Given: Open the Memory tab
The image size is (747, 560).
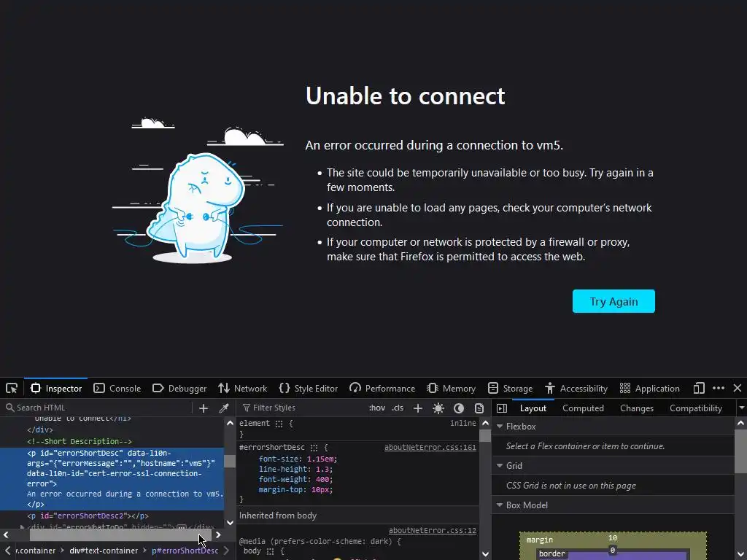Looking at the screenshot, I should pos(451,389).
